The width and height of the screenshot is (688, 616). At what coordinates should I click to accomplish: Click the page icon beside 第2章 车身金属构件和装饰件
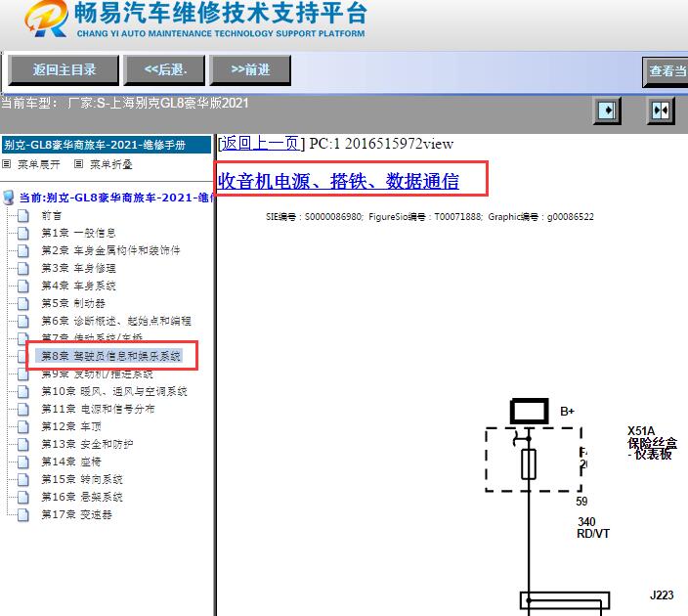click(22, 250)
